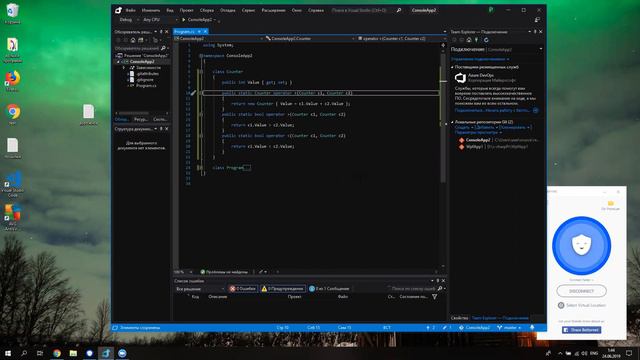Open the editor zoom level dropdown
This screenshot has width=640, height=360.
tap(183, 272)
